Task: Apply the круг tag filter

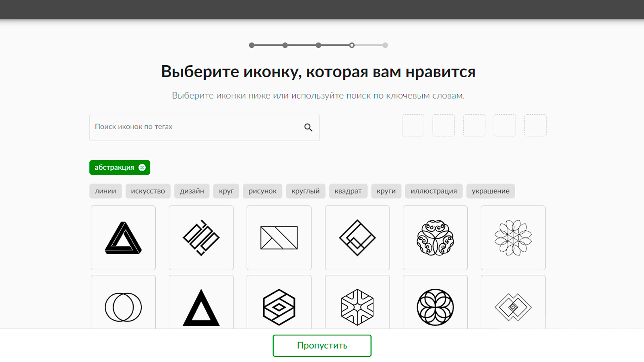Action: point(226,191)
